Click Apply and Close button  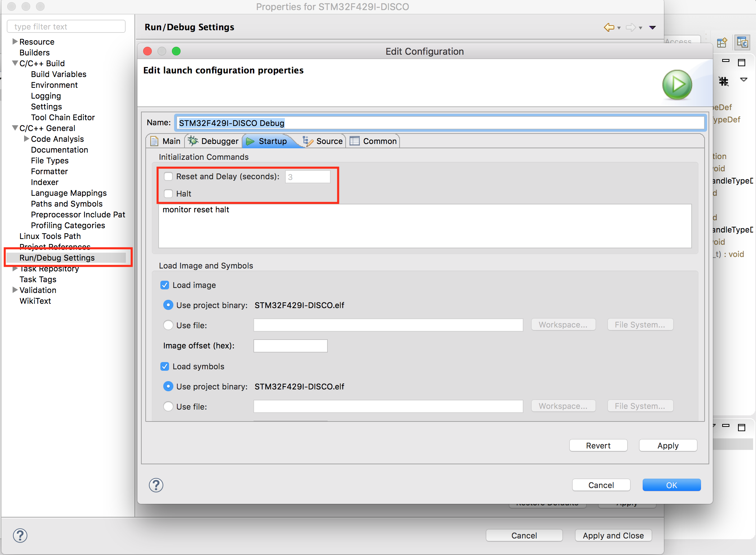(x=614, y=536)
